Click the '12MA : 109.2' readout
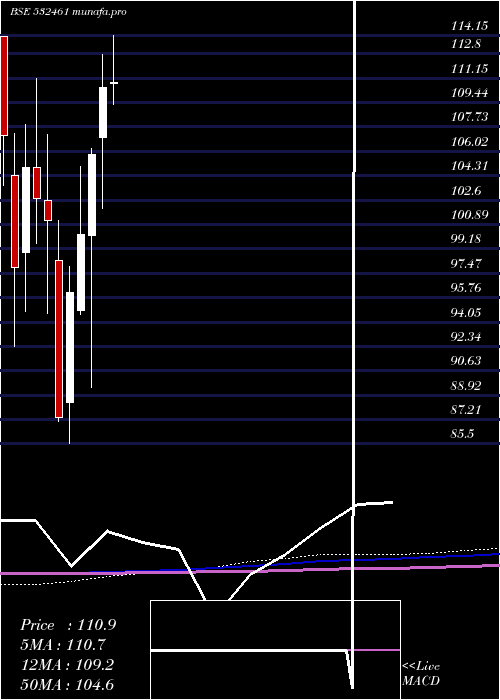The width and height of the screenshot is (500, 700). point(68,665)
